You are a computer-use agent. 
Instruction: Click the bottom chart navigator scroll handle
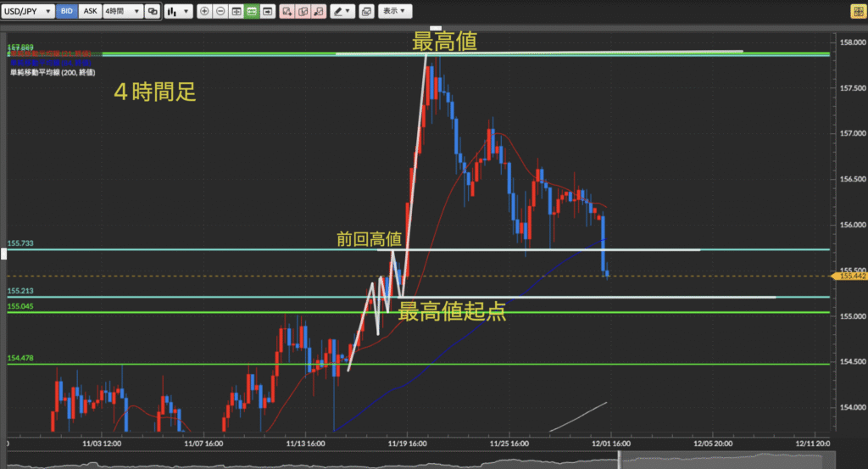coord(619,460)
